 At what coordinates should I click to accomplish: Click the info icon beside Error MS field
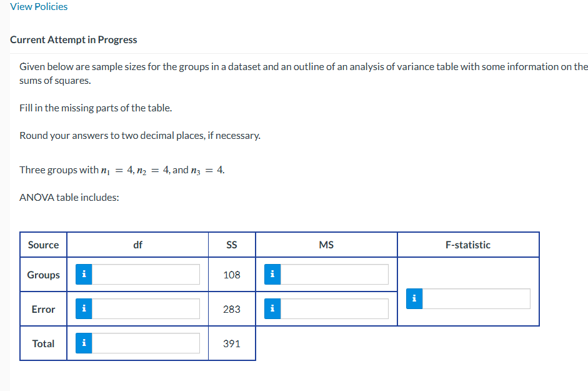point(272,308)
